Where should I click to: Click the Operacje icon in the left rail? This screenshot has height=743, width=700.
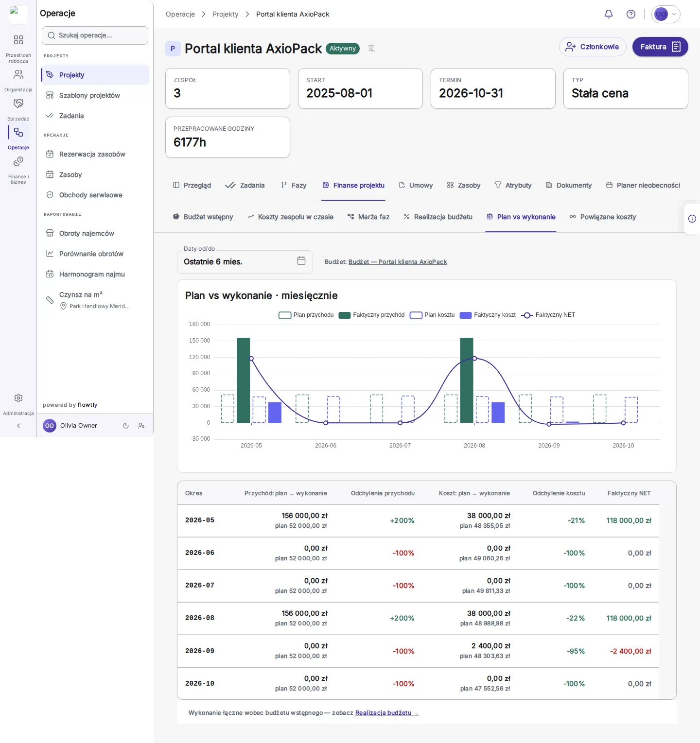[x=18, y=132]
